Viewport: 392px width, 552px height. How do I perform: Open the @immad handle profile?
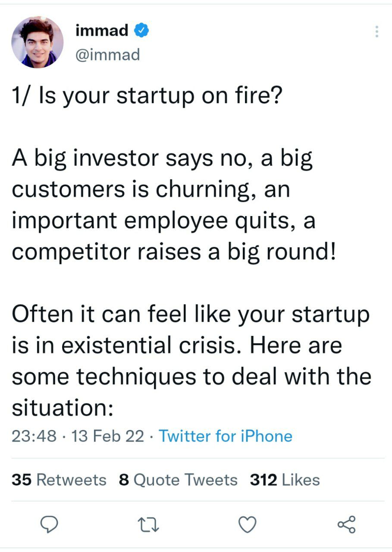pos(107,55)
